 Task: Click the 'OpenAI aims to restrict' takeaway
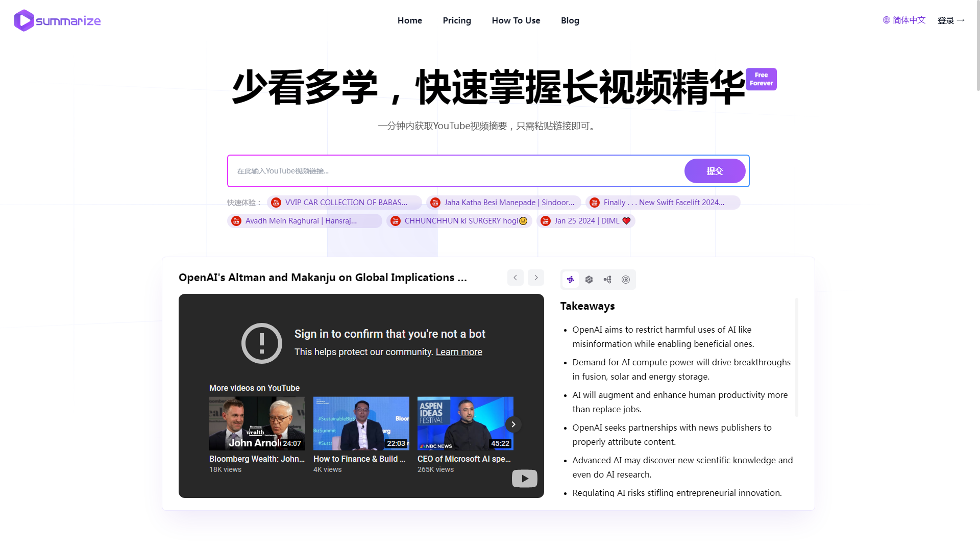point(663,337)
